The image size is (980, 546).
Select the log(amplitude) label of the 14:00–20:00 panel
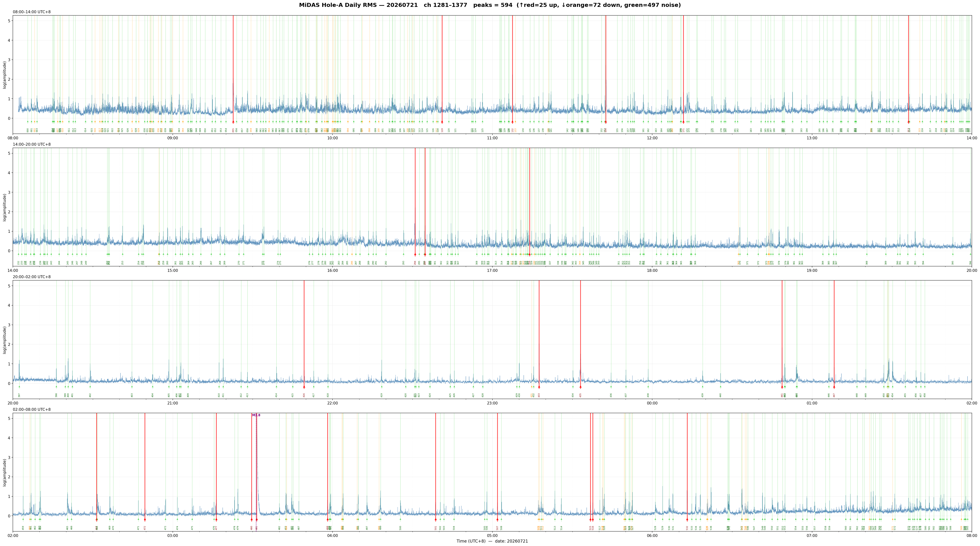point(5,207)
